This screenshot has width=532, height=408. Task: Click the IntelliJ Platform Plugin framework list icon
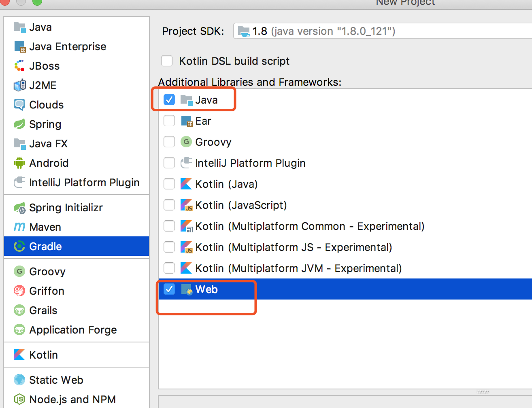click(x=186, y=163)
